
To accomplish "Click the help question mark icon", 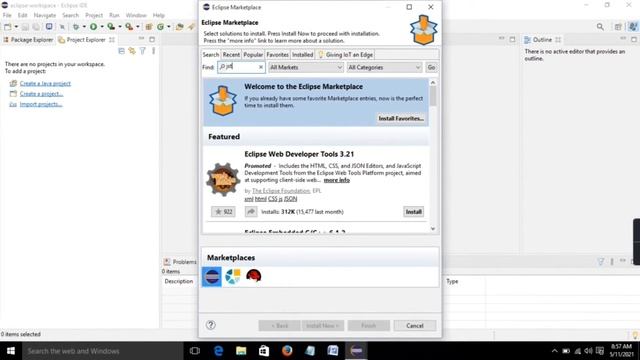I will (211, 325).
